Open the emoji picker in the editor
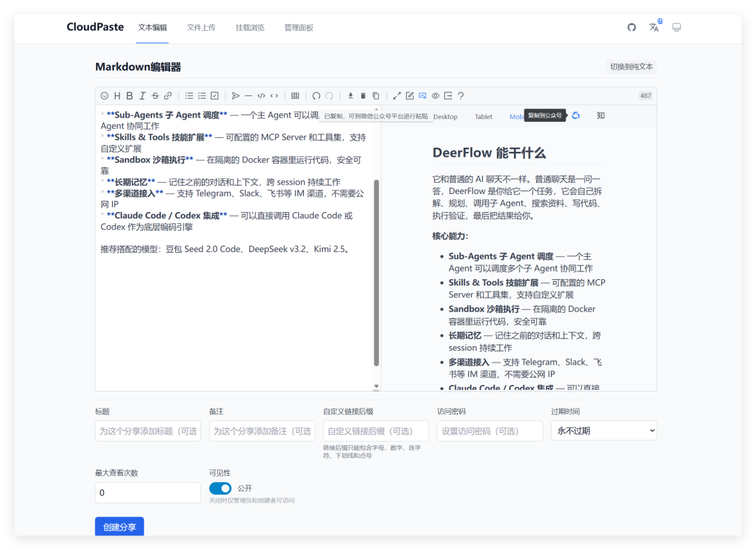Viewport: 756px width, 550px height. tap(105, 96)
